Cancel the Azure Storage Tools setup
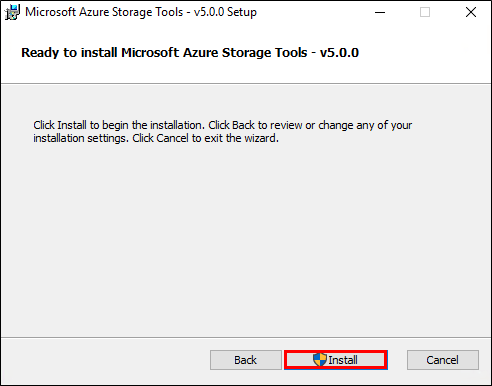Image resolution: width=492 pixels, height=386 pixels. pos(443,360)
